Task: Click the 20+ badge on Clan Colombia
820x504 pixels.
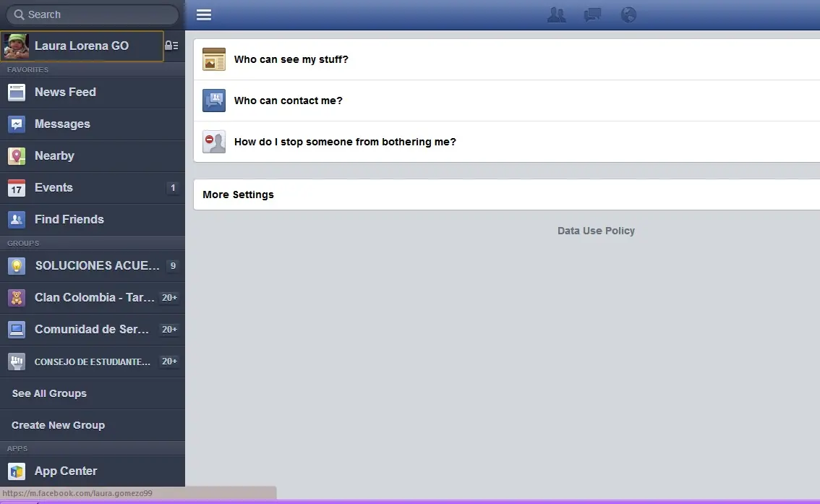Action: (x=169, y=297)
